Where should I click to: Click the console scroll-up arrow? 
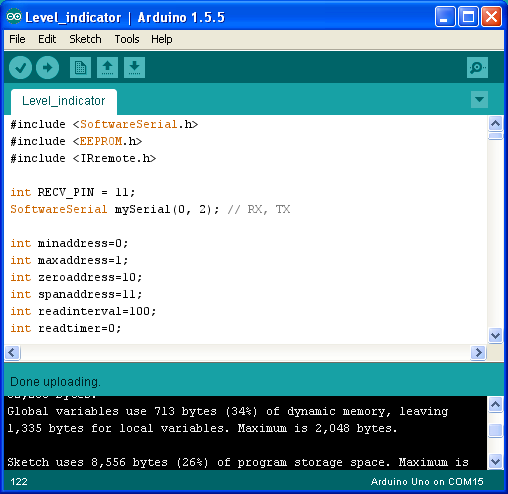click(496, 404)
